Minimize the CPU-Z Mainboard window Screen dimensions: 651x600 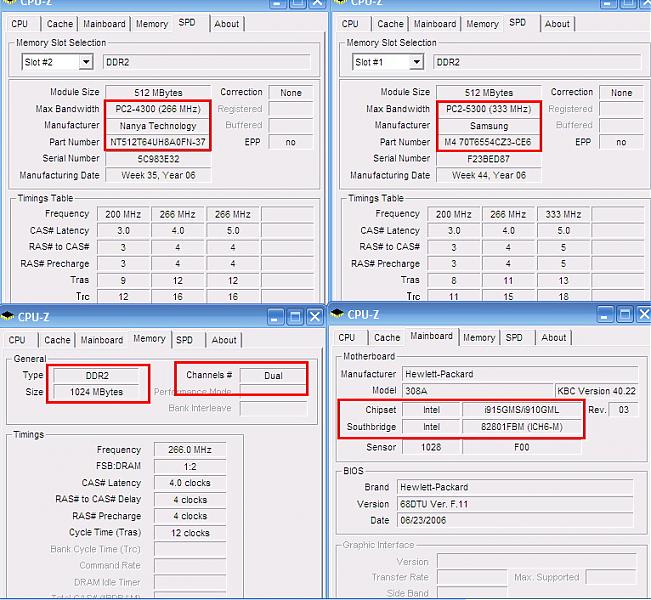coord(606,315)
